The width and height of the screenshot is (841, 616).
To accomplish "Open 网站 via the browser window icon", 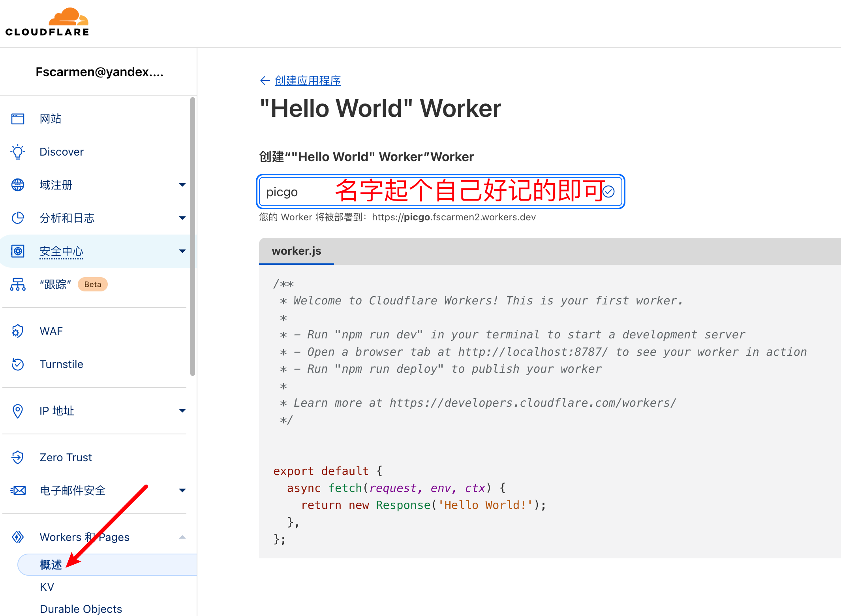I will pyautogui.click(x=18, y=119).
